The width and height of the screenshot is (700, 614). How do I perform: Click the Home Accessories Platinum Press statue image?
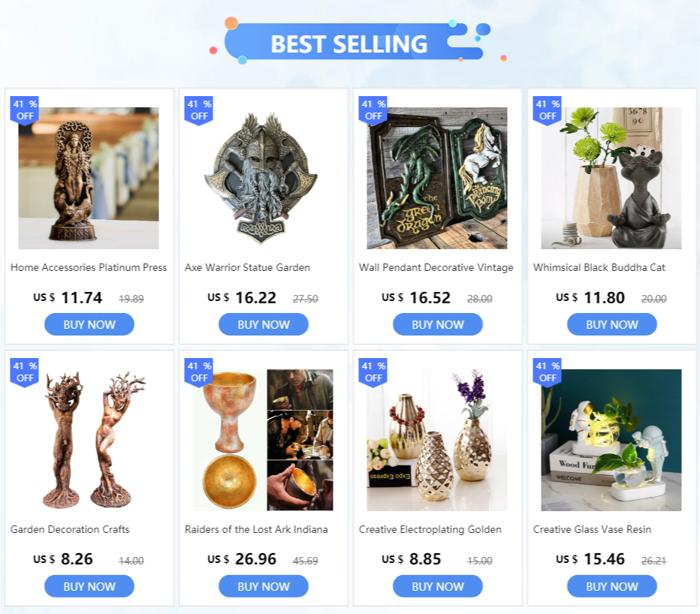click(89, 178)
